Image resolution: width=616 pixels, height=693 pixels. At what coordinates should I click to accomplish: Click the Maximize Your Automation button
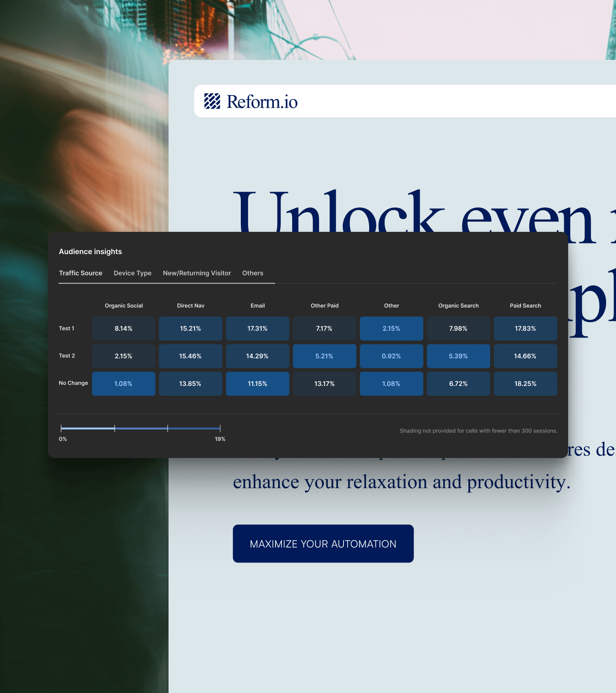pyautogui.click(x=323, y=544)
